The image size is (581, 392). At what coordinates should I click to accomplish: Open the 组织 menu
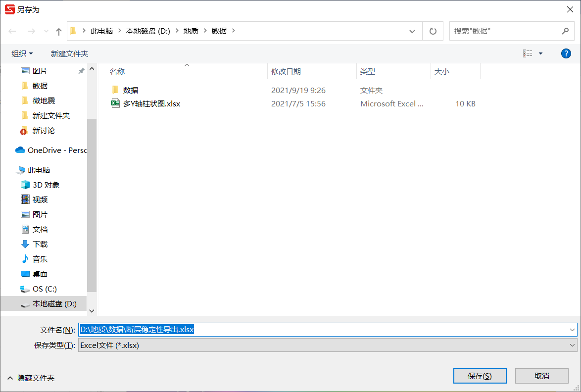(22, 54)
